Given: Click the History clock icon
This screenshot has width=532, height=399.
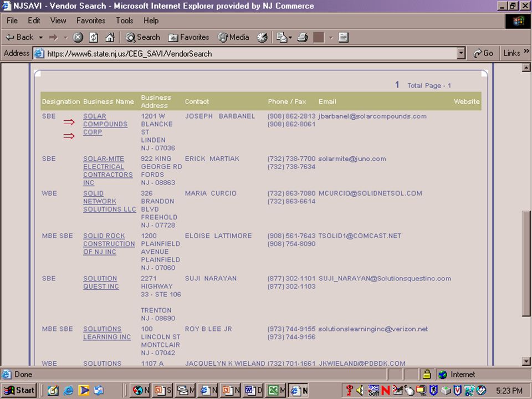Looking at the screenshot, I should 262,37.
